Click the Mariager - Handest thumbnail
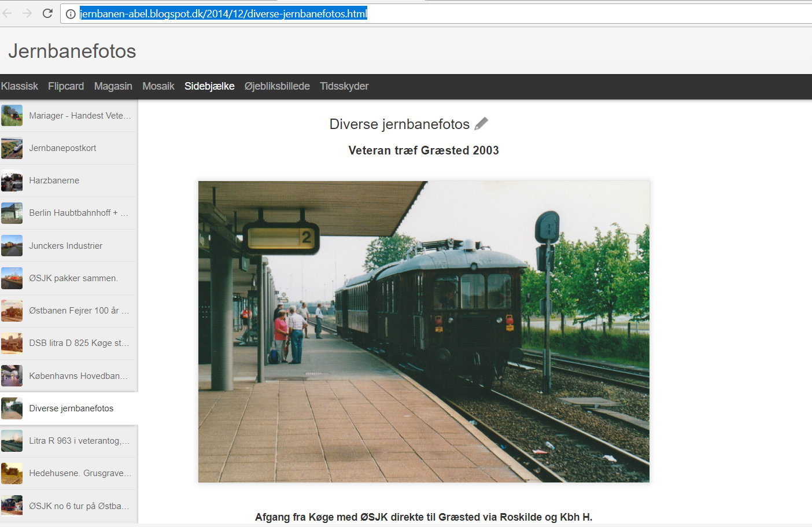812x527 pixels. 12,116
